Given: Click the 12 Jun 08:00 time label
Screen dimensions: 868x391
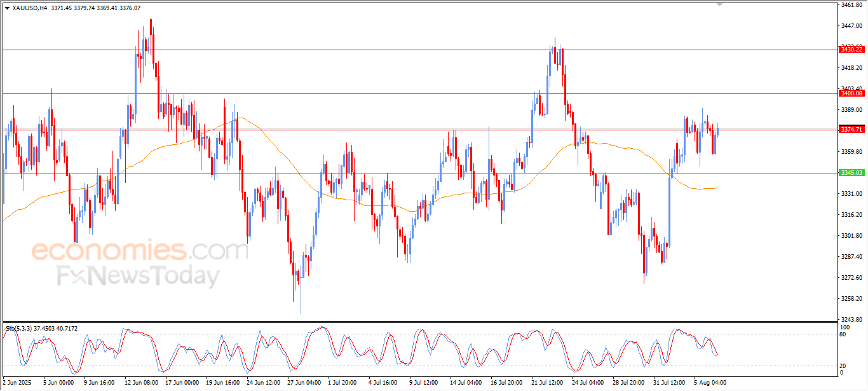Looking at the screenshot, I should pos(142,383).
